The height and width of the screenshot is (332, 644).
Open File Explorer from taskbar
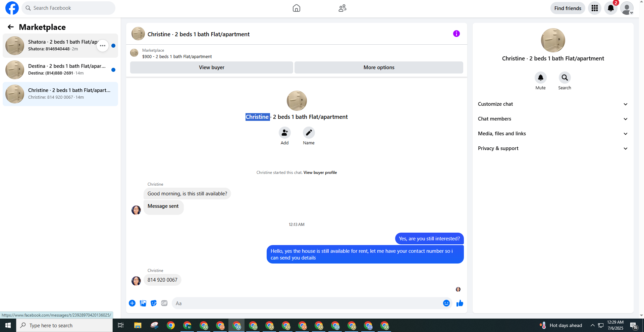pyautogui.click(x=138, y=325)
